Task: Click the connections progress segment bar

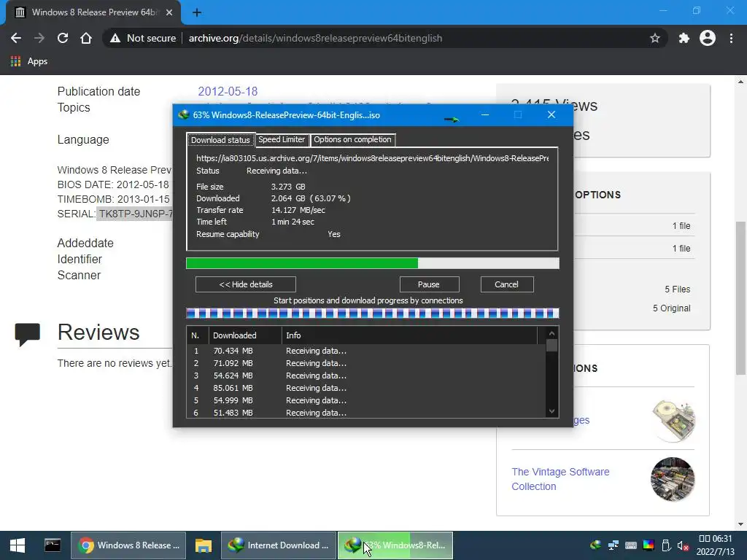Action: (373, 313)
